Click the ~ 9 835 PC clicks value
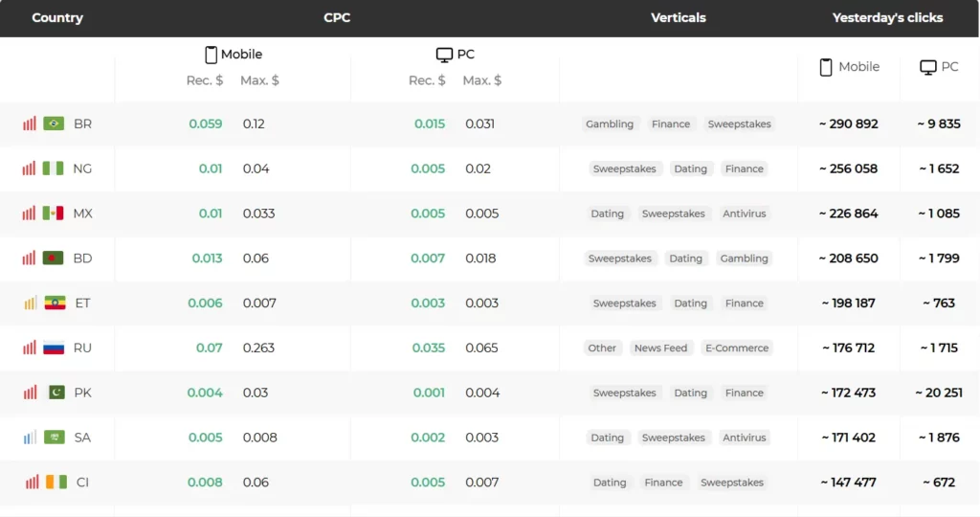Viewport: 980px width, 517px height. pyautogui.click(x=939, y=124)
